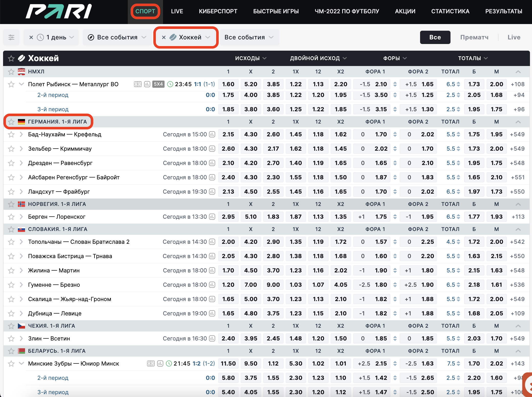Viewport: 532px width, 397px height.
Task: Expand the Зельбер — Криммичау match row
Action: 21,149
